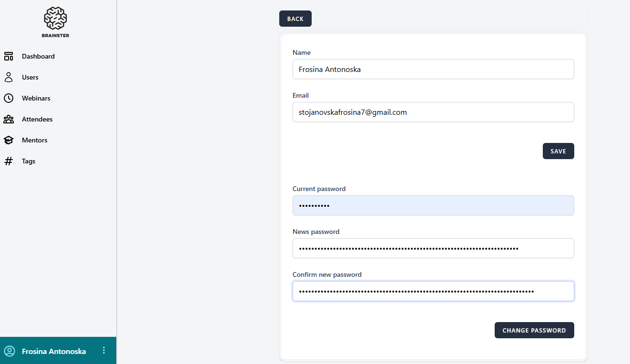Navigate to Attendees section
This screenshot has height=364, width=630.
[x=37, y=119]
